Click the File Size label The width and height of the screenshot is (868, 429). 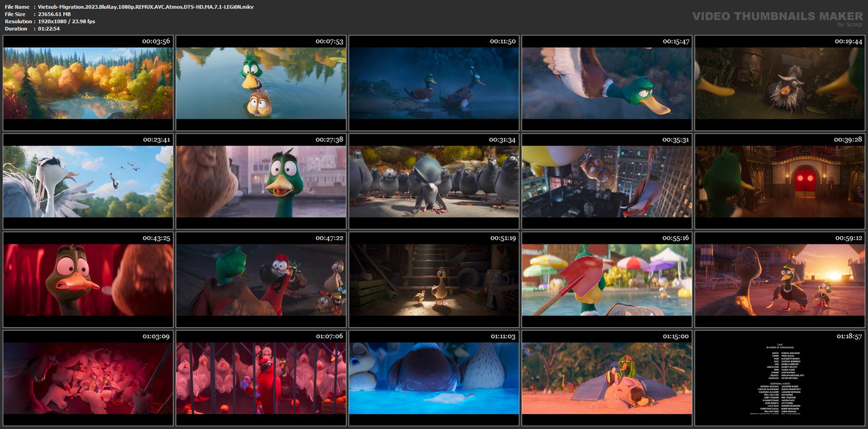(15, 14)
